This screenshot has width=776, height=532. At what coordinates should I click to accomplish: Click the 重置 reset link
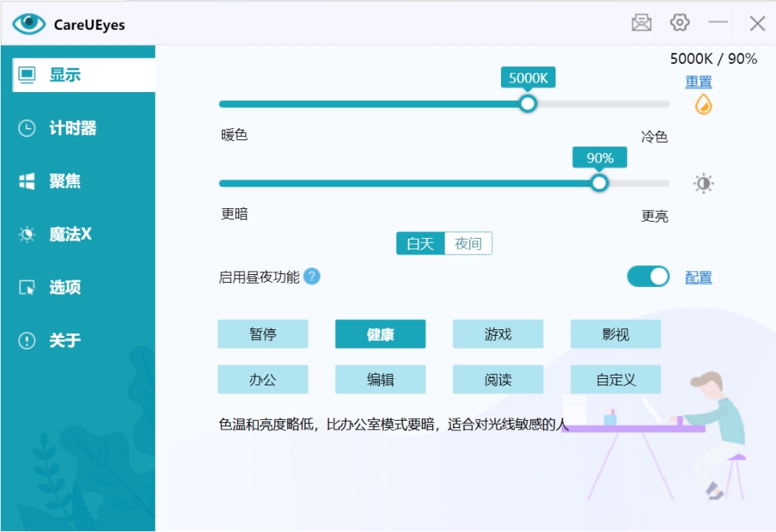(698, 82)
